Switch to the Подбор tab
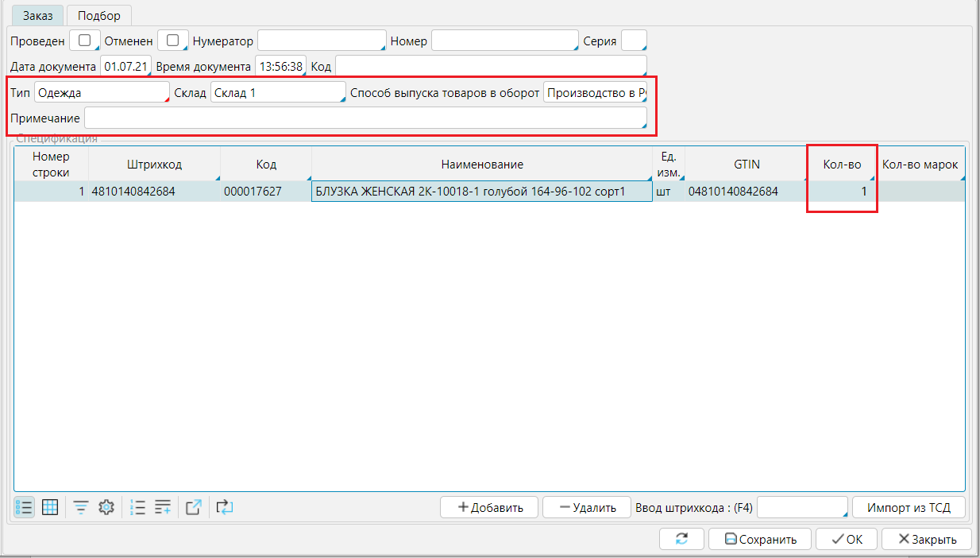Screen dimensions: 980x558 click(x=99, y=16)
